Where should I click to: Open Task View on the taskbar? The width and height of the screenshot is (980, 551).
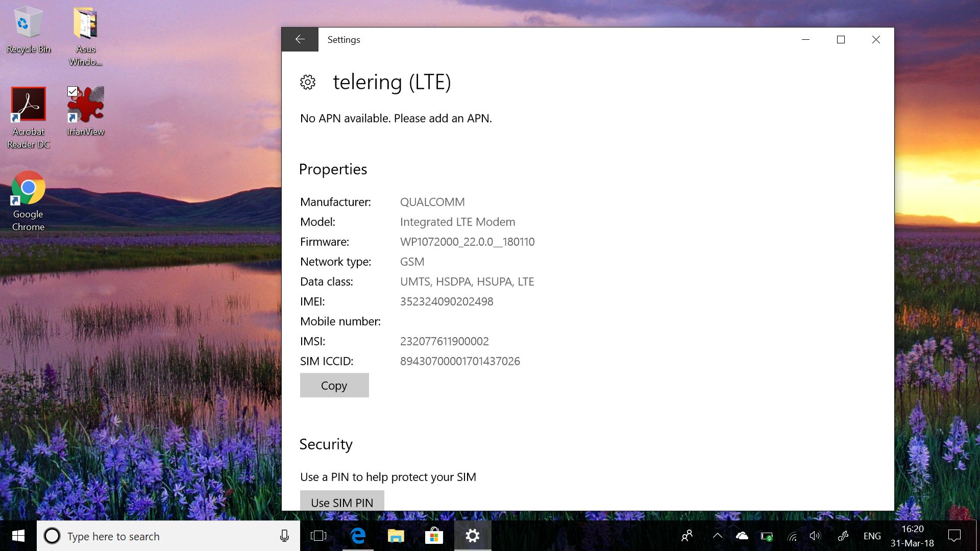pos(318,536)
